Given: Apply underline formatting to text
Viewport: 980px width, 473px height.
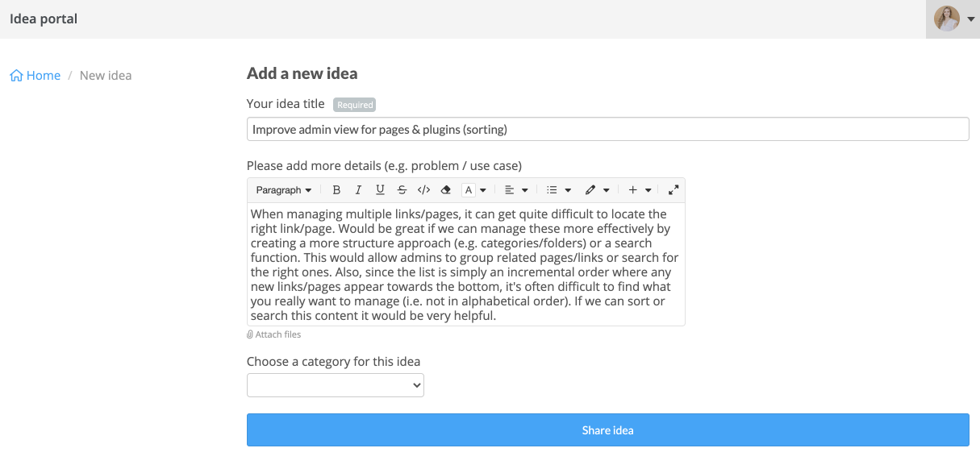Looking at the screenshot, I should coord(380,190).
